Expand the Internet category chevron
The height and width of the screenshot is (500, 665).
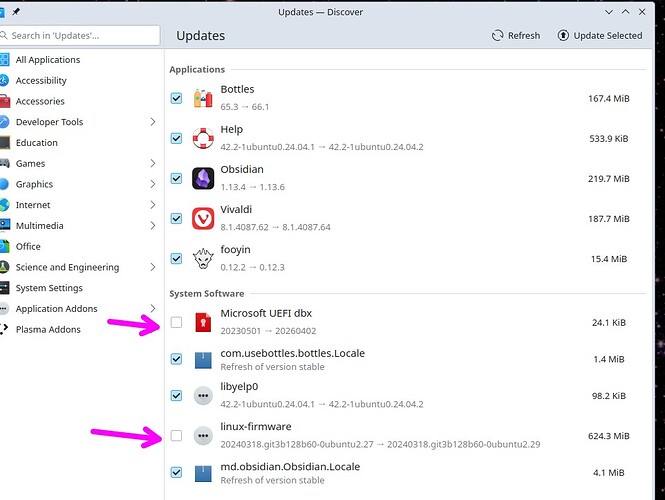tap(153, 205)
